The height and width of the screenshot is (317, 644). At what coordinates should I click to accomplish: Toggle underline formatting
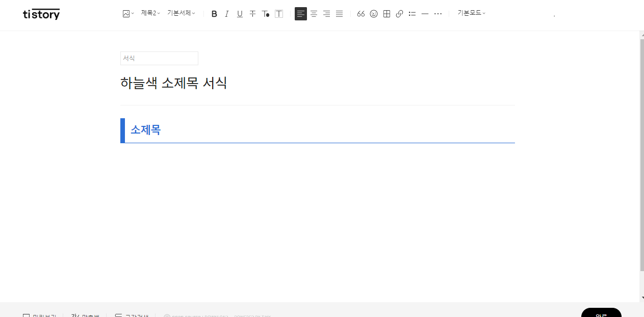coord(240,14)
